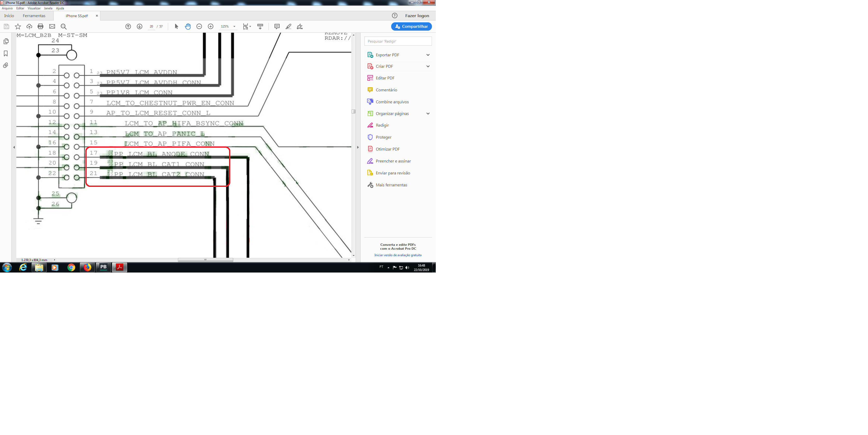This screenshot has width=868, height=435.
Task: Click the volume speaker tray icon
Action: click(x=407, y=267)
